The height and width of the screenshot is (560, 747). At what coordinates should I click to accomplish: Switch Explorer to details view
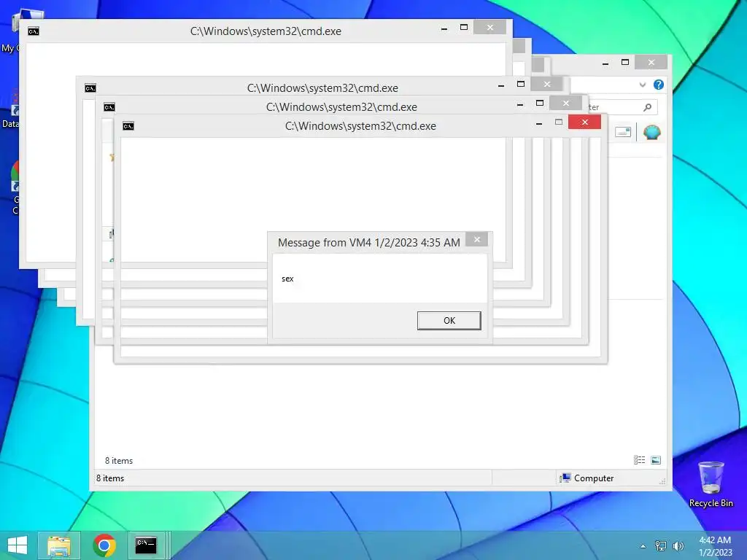[639, 460]
